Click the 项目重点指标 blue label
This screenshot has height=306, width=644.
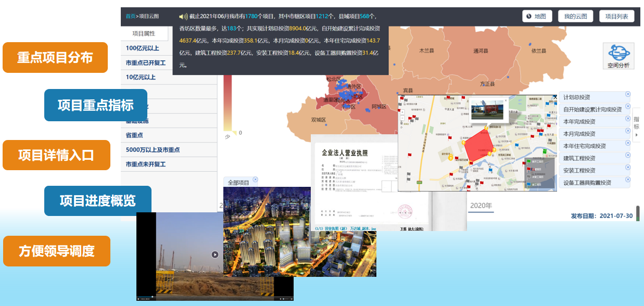pyautogui.click(x=96, y=105)
